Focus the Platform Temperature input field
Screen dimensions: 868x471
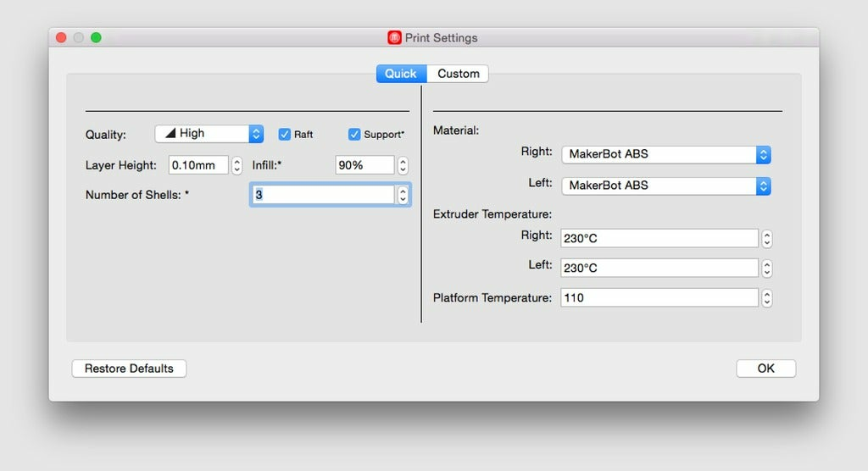click(x=659, y=298)
